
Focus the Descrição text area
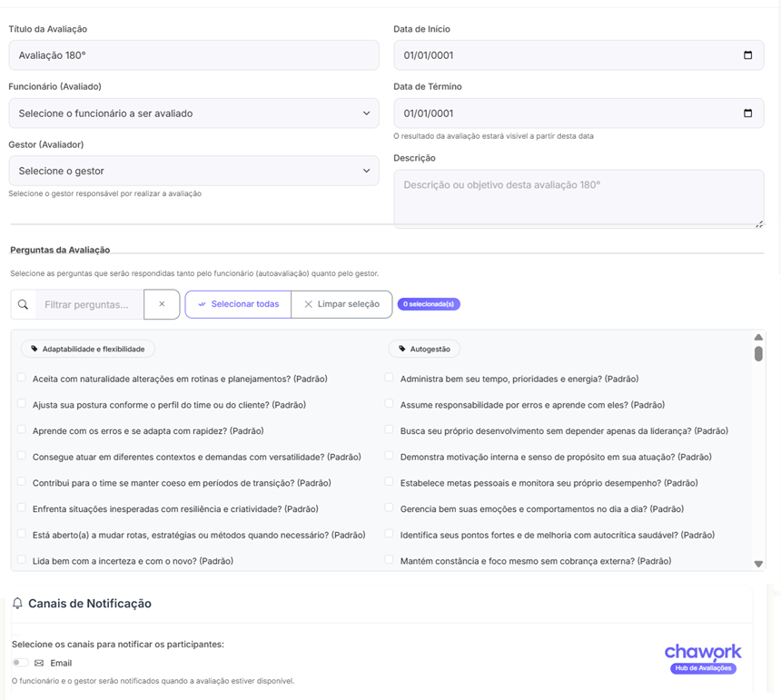(x=578, y=199)
